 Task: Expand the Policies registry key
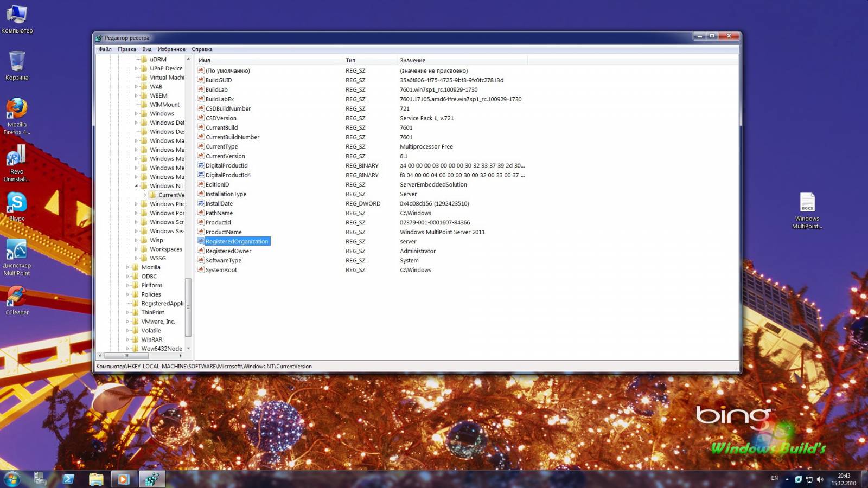[x=127, y=294]
